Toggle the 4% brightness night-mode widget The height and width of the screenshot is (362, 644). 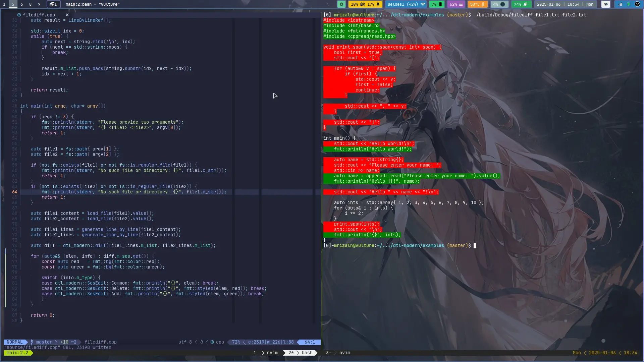point(499,4)
